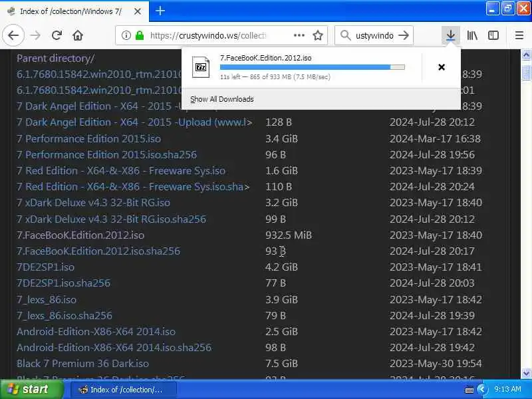Click the 7.5 GiB size value
This screenshot has width=532, height=399.
click(x=281, y=363)
